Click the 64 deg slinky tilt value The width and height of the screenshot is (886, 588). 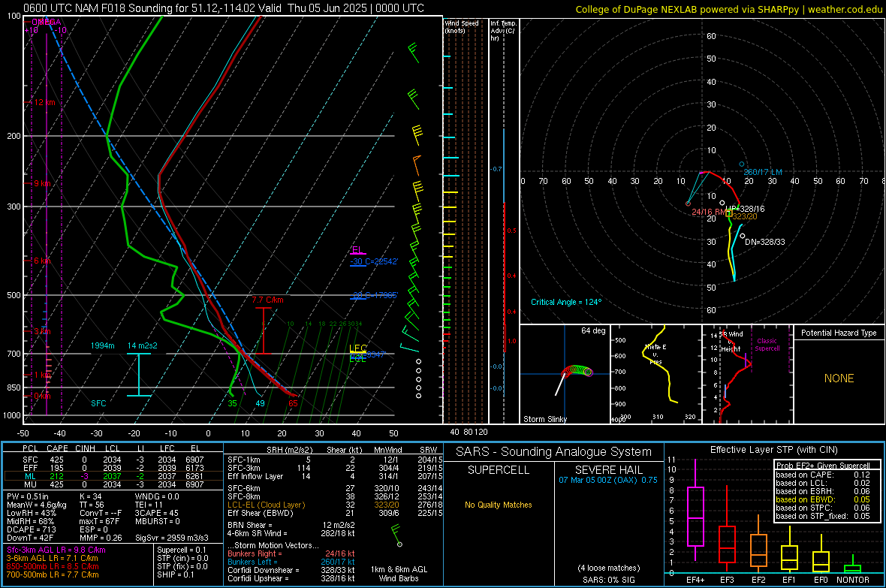(x=593, y=330)
